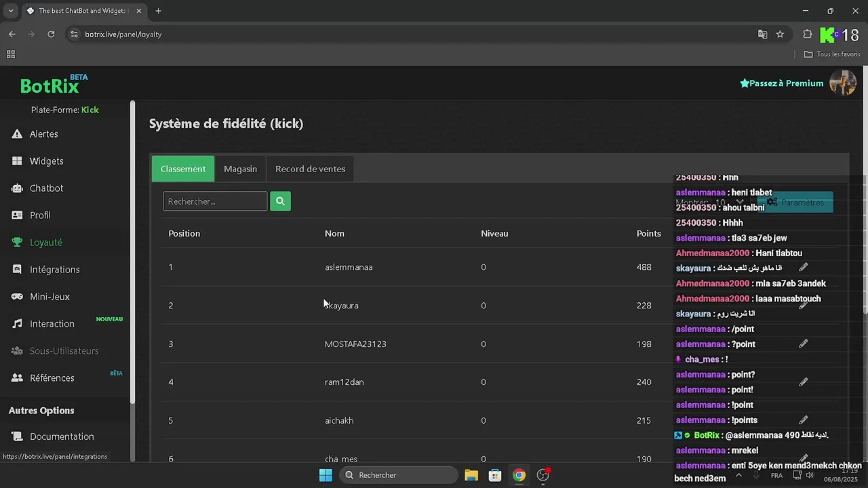
Task: Click the Nom column header
Action: [x=334, y=233]
